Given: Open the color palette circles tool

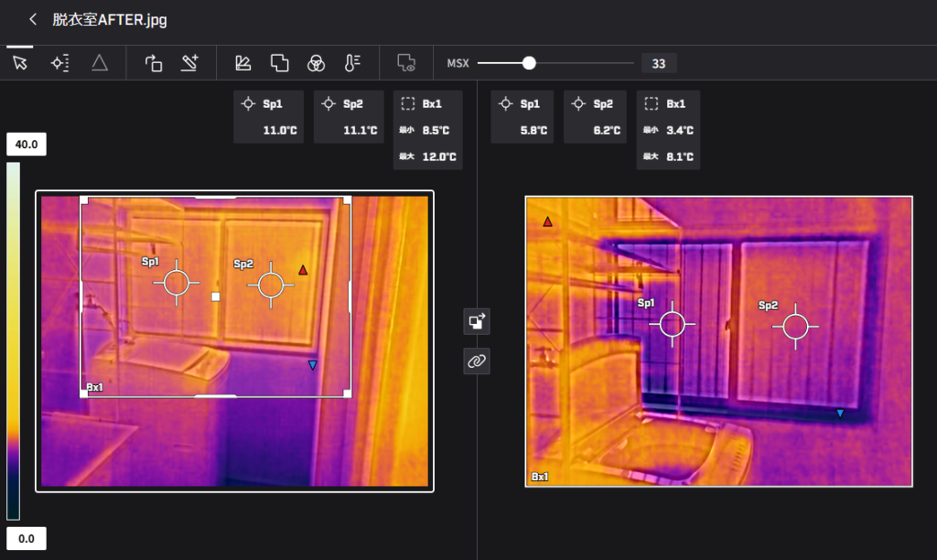Looking at the screenshot, I should coord(316,63).
